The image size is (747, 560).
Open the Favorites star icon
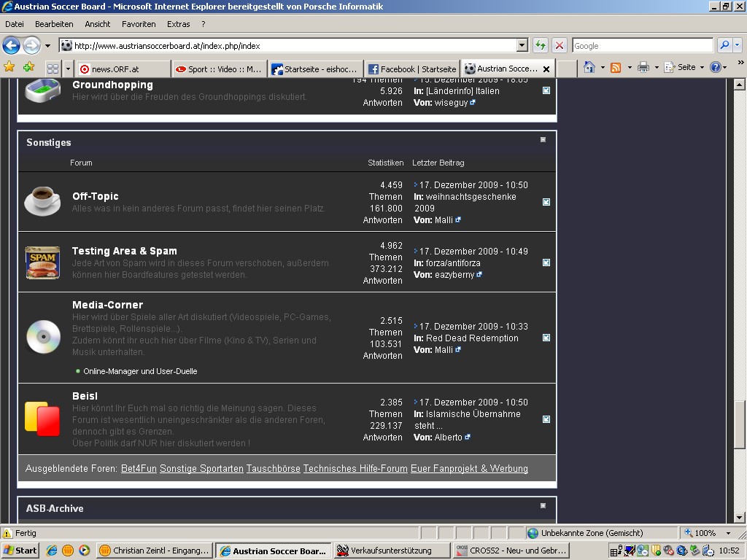tap(9, 67)
